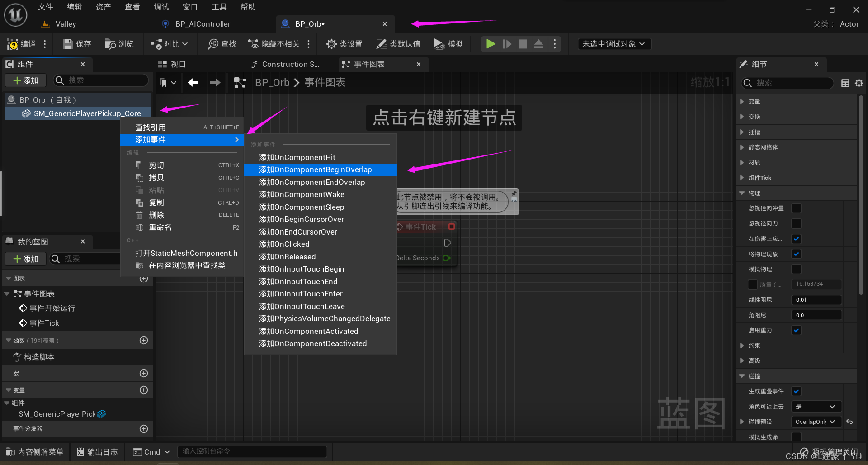Click the graph forward navigation arrow

[x=215, y=82]
